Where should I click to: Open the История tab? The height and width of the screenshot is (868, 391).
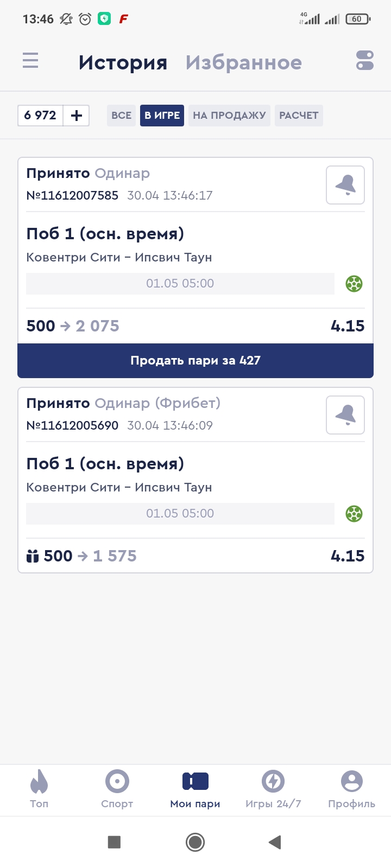(x=123, y=63)
